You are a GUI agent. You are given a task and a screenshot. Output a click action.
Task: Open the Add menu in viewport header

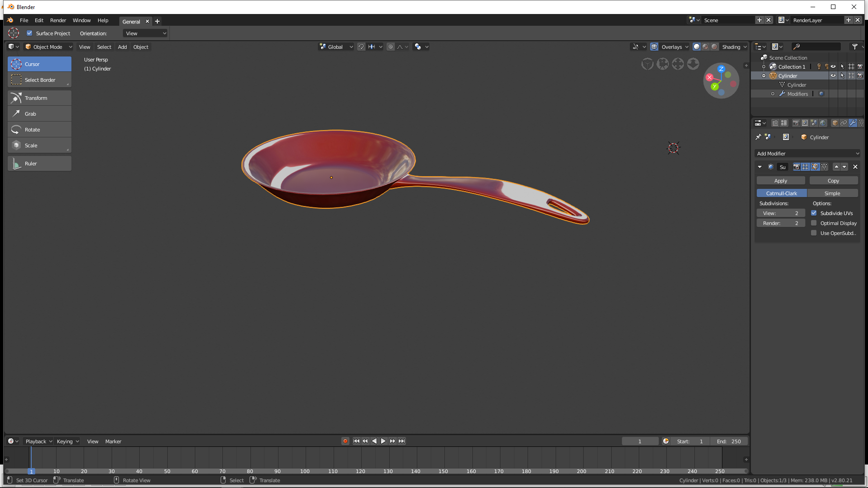click(122, 47)
